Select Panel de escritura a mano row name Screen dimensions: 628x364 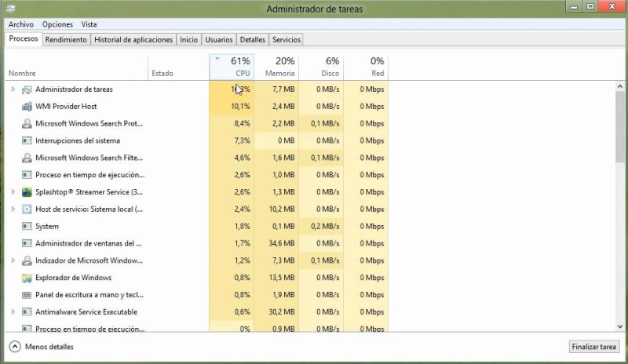tap(89, 295)
